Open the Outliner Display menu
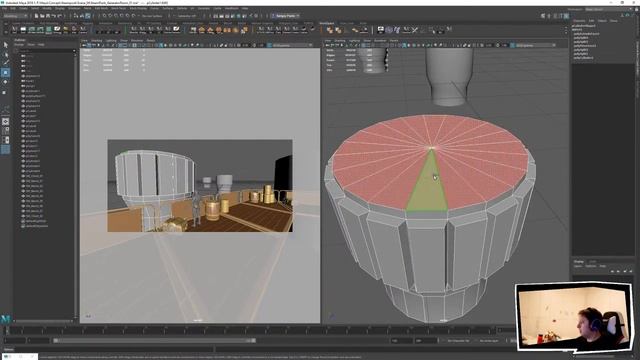 tap(19, 44)
